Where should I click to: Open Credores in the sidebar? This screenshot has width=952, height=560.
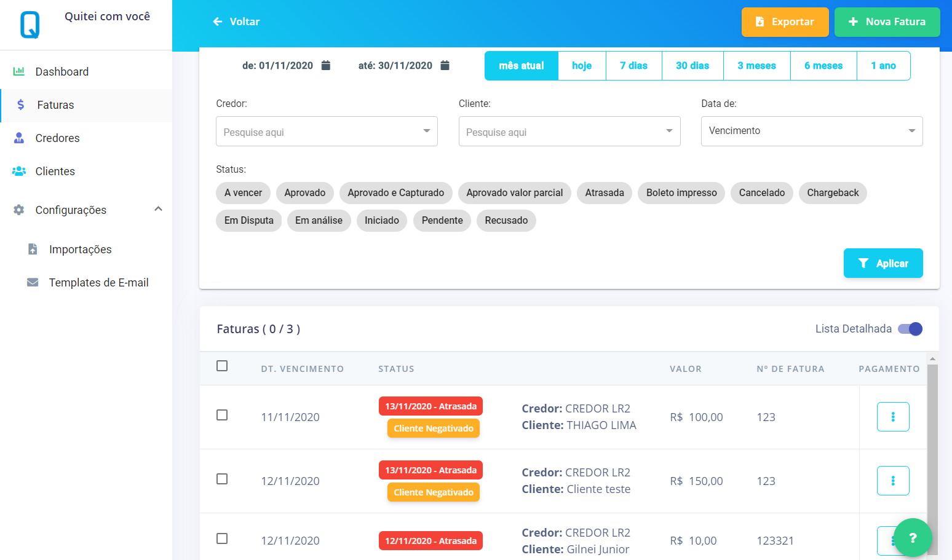(86, 138)
